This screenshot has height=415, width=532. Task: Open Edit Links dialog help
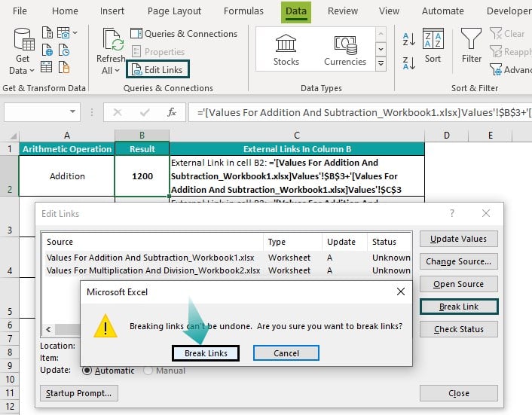point(451,213)
